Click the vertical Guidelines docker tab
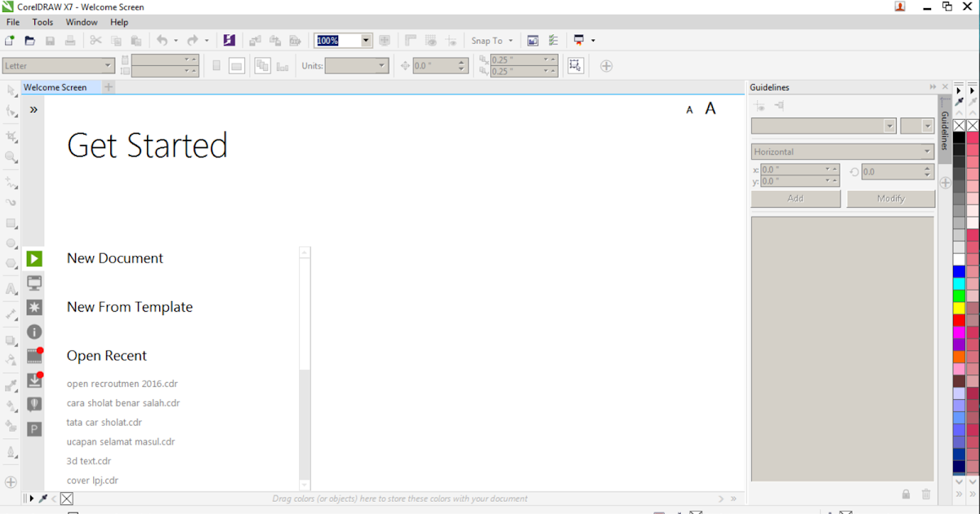 click(x=945, y=131)
